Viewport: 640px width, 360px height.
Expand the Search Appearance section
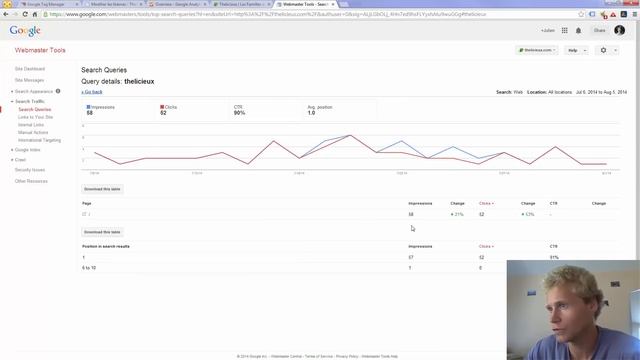33,91
